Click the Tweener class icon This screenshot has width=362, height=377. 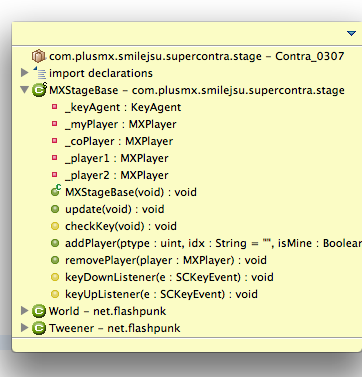[39, 328]
